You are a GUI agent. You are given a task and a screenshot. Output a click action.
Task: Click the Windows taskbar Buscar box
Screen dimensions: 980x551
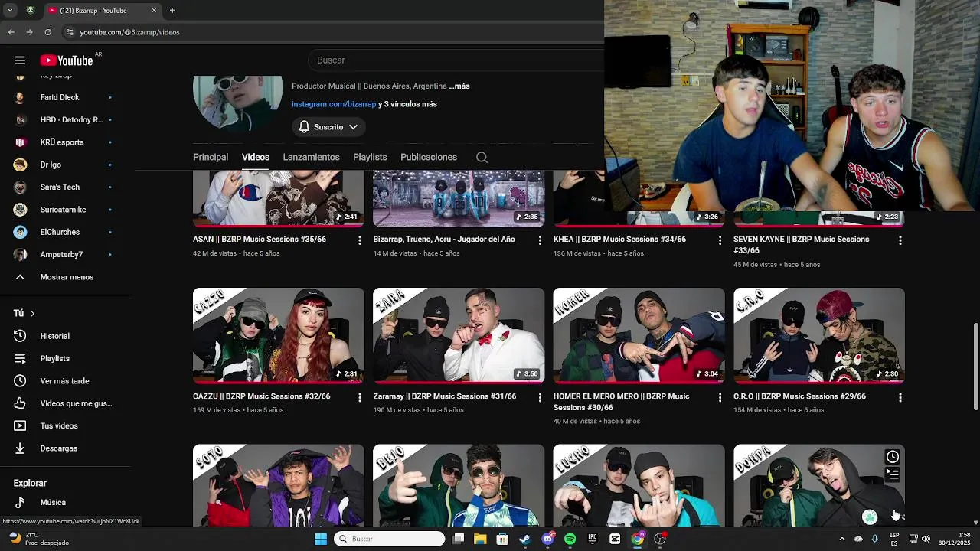click(x=390, y=539)
